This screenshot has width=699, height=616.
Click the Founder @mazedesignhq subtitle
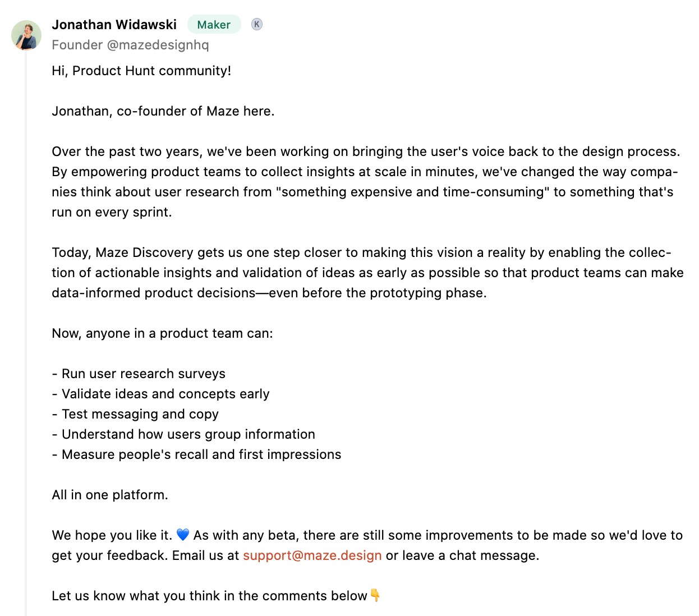130,45
